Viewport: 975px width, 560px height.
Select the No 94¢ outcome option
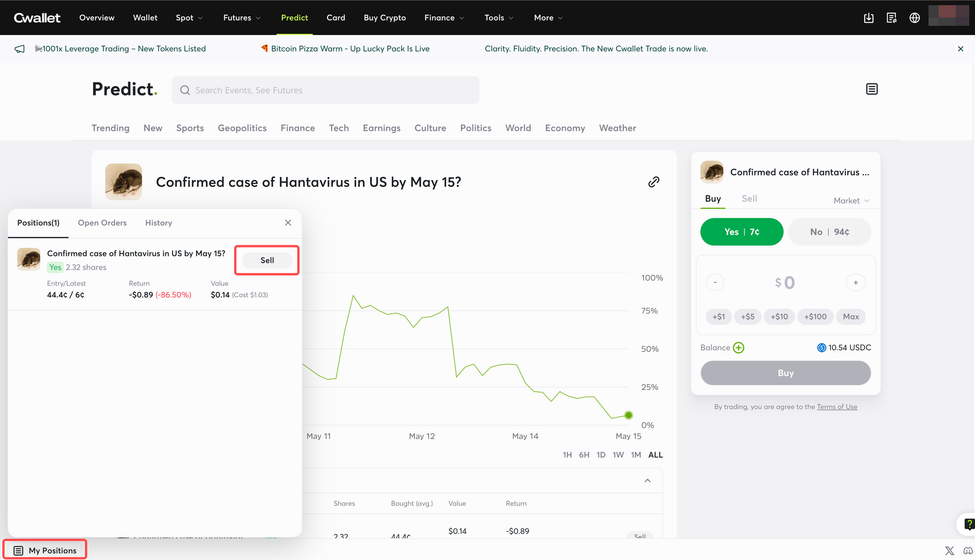click(x=830, y=232)
